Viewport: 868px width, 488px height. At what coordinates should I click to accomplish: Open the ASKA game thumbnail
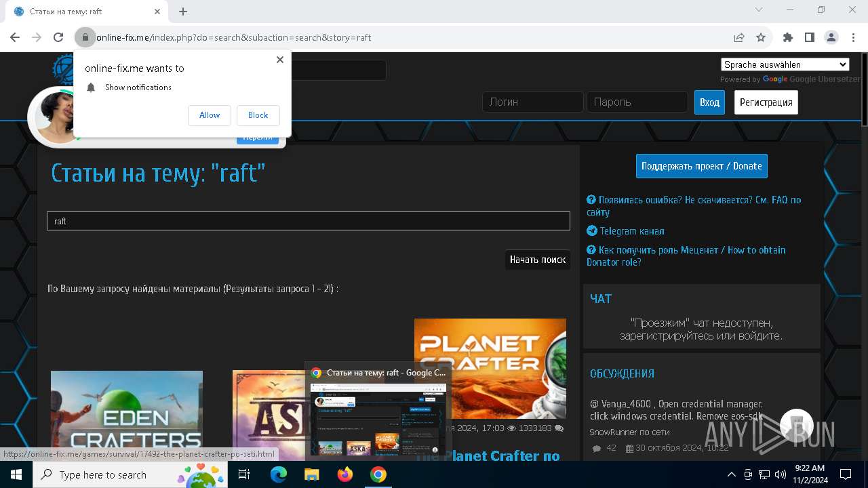269,415
